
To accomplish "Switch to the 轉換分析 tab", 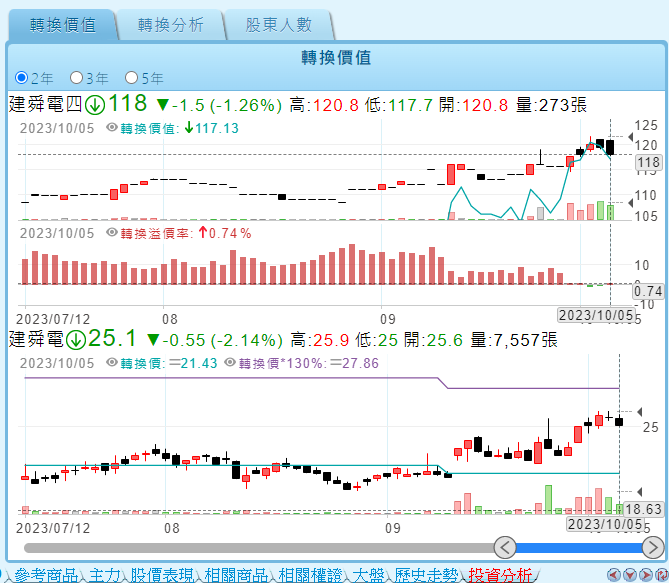I will [x=170, y=25].
